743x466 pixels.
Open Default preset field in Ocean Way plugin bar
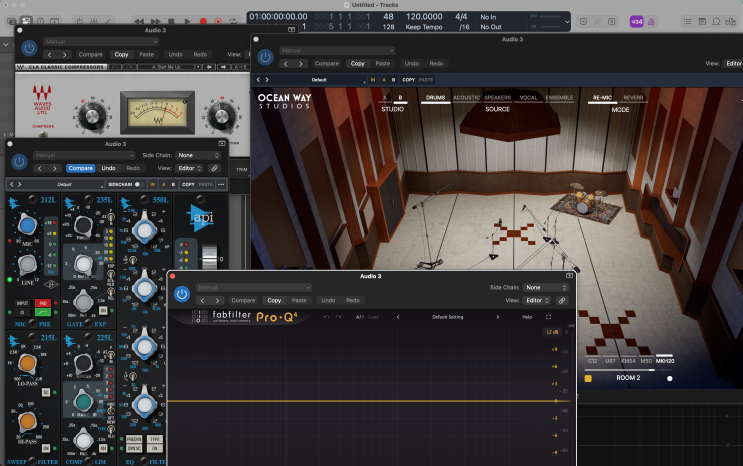click(x=319, y=80)
